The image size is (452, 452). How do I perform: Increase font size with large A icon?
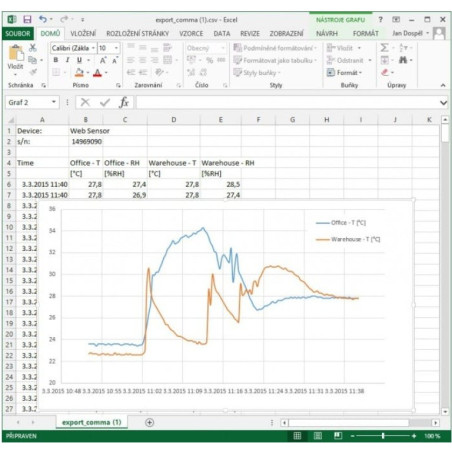tap(103, 60)
